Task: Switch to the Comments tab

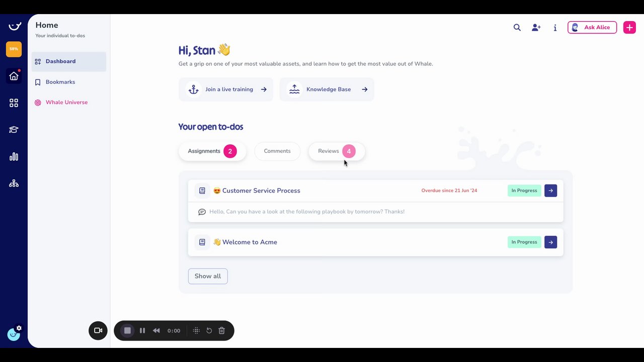Action: pyautogui.click(x=277, y=151)
